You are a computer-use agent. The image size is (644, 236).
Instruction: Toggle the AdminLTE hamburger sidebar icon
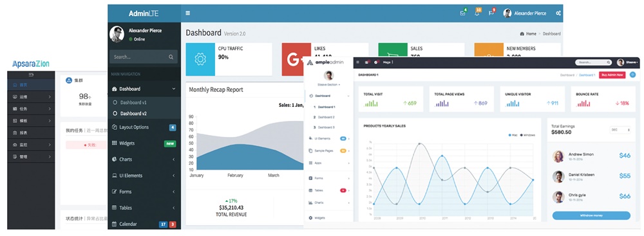(187, 13)
